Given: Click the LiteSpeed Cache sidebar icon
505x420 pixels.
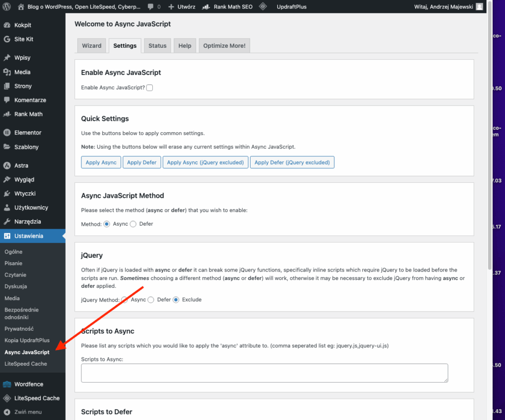Looking at the screenshot, I should pos(7,398).
